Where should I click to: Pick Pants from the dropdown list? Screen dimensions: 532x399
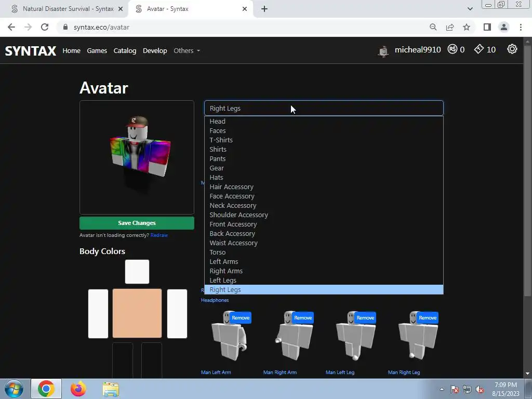pyautogui.click(x=324, y=158)
